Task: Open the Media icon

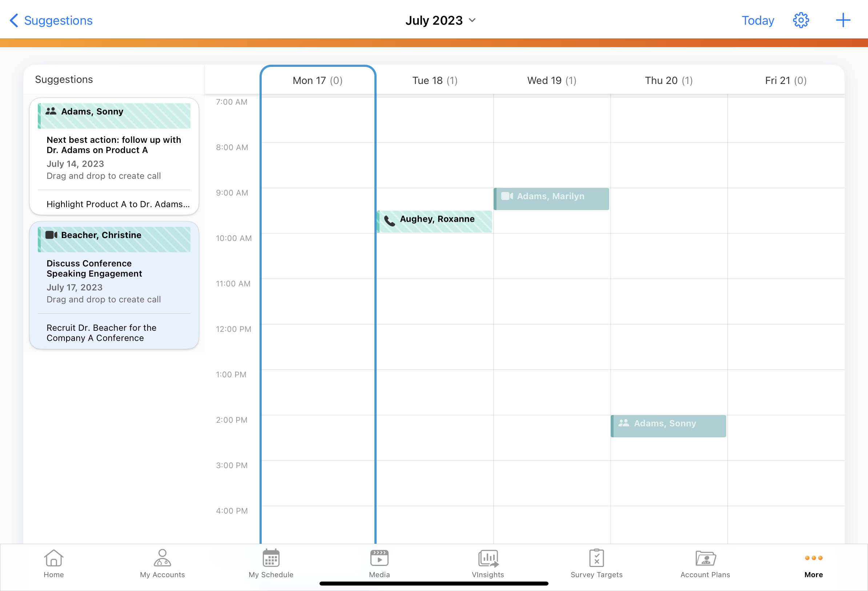Action: pos(379,558)
